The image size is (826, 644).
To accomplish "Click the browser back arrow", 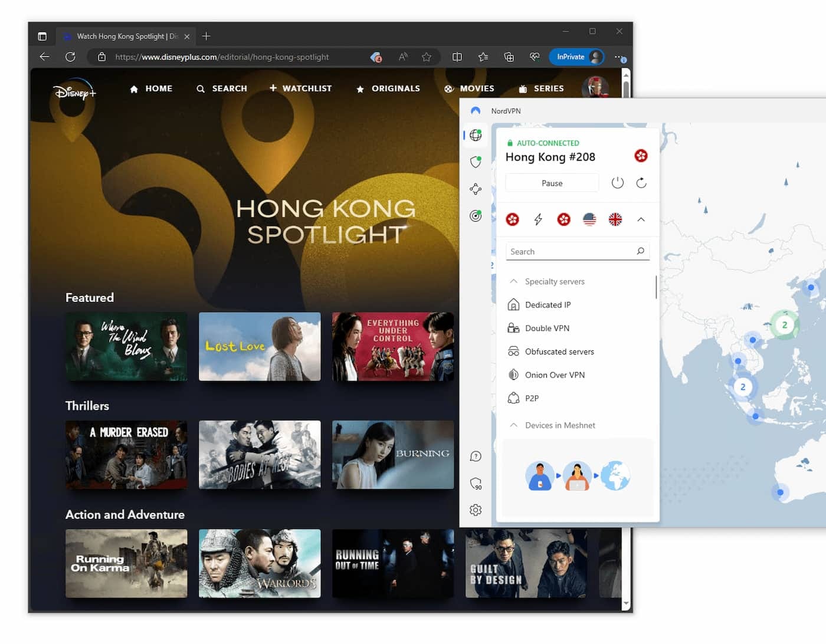I will [x=44, y=57].
